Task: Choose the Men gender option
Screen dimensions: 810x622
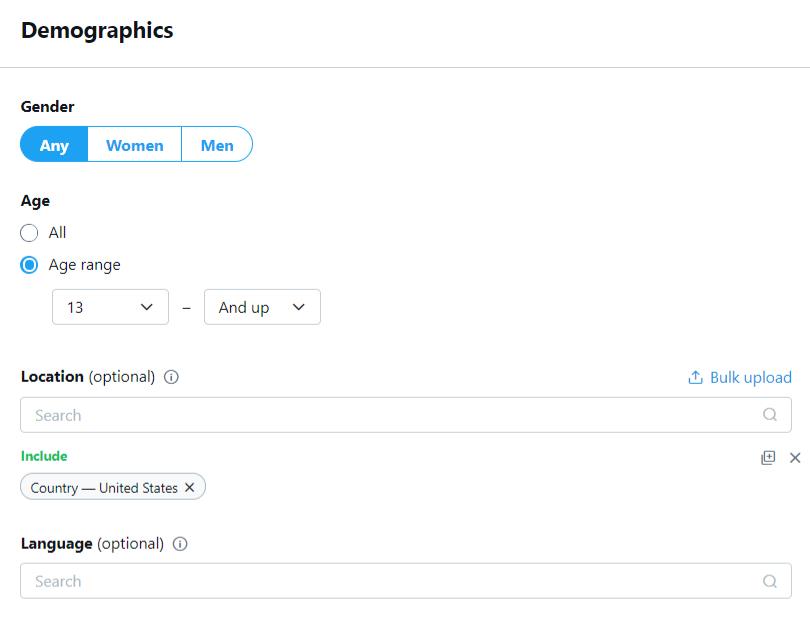Action: coord(216,145)
